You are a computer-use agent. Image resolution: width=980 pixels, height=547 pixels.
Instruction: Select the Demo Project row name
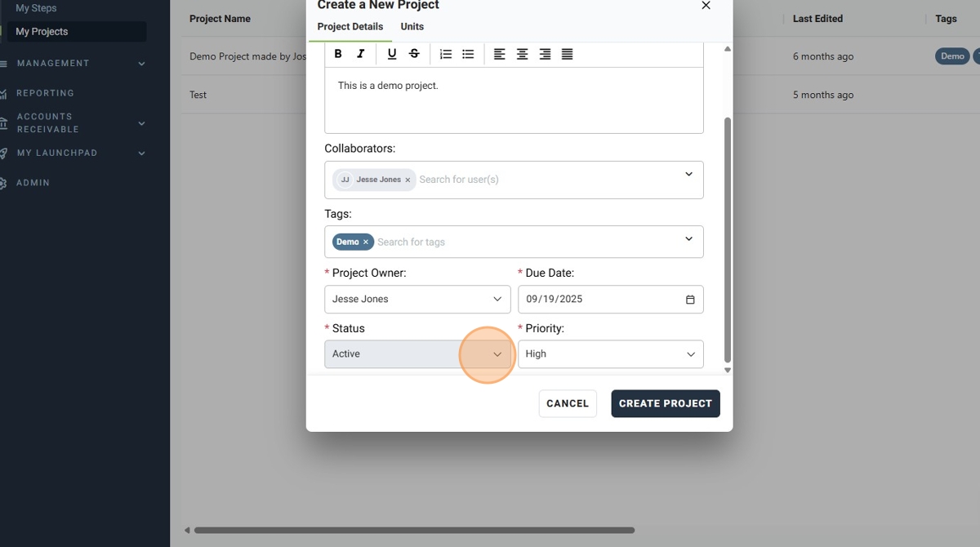pyautogui.click(x=248, y=57)
